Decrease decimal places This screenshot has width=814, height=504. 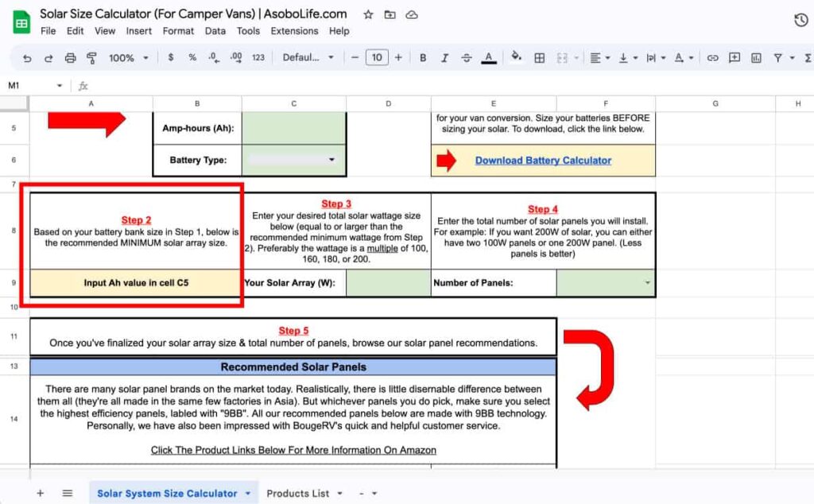tap(214, 57)
